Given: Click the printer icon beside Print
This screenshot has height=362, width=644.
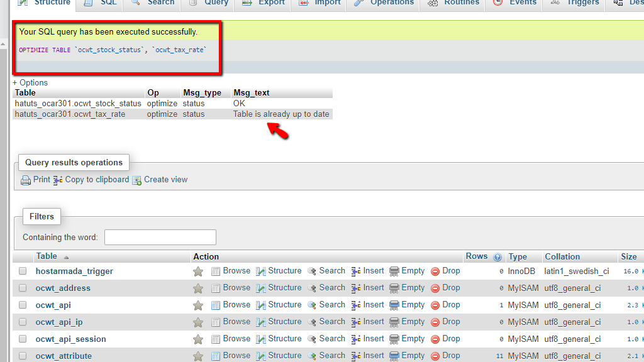Looking at the screenshot, I should pyautogui.click(x=26, y=180).
